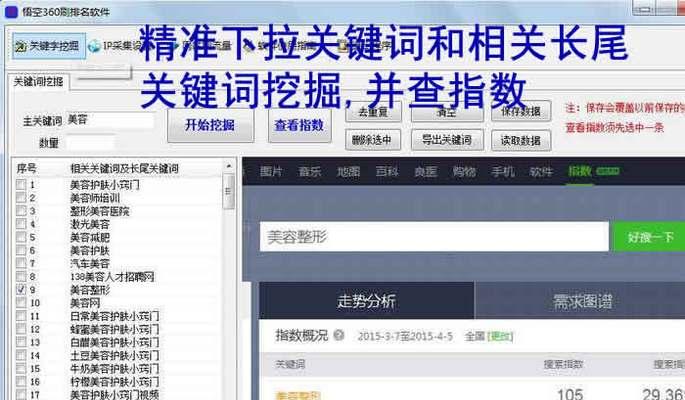Open the 购物 navigation link
Viewport: 685px width, 400px height.
[x=464, y=172]
